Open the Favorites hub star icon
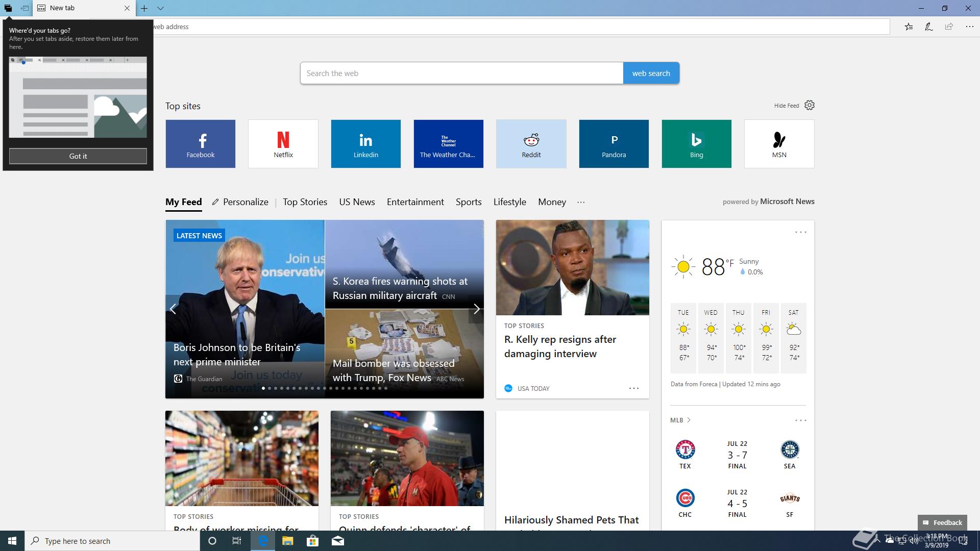 [x=909, y=27]
